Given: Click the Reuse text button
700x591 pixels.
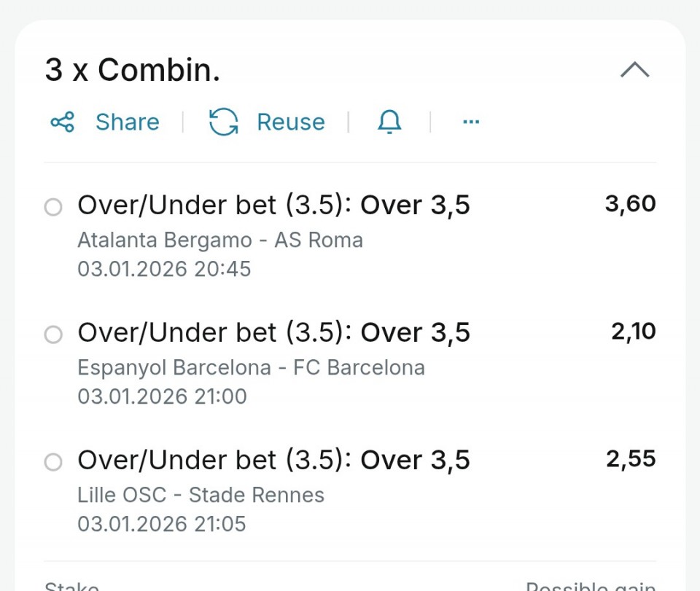Looking at the screenshot, I should tap(290, 122).
